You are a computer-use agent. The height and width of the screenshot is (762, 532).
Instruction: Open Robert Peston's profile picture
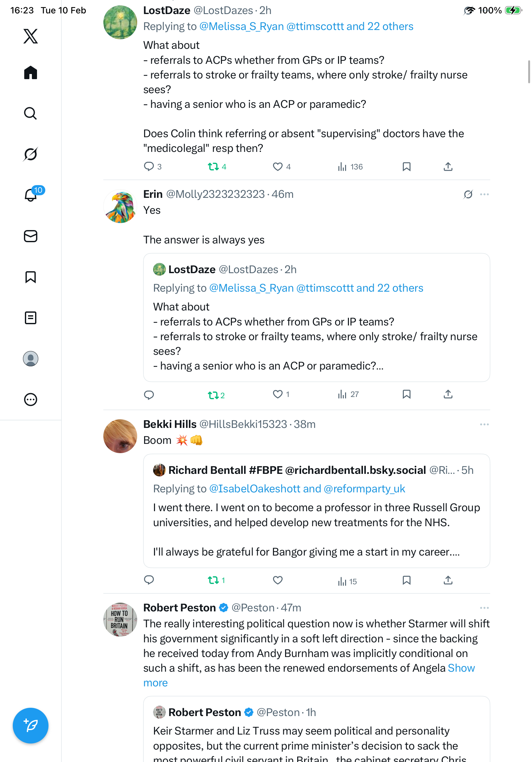pyautogui.click(x=120, y=619)
